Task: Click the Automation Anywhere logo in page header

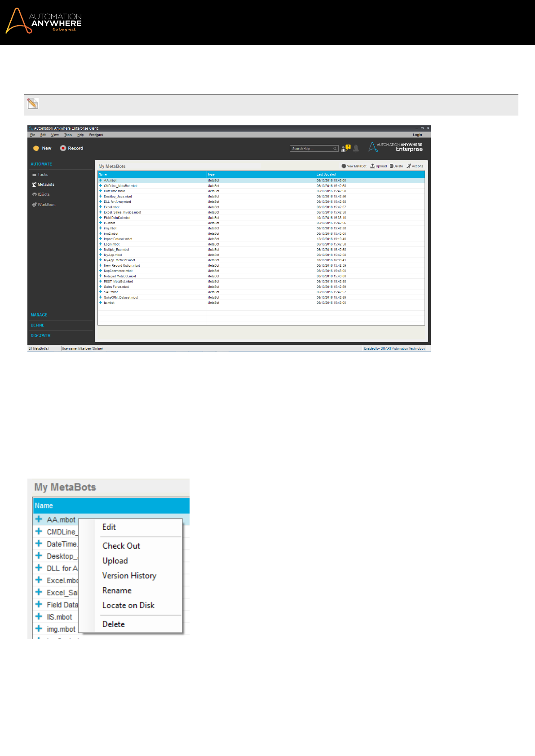Action: click(44, 21)
